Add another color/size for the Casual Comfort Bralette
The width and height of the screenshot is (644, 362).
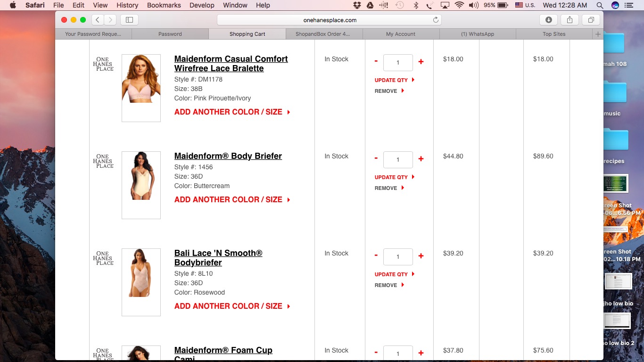tap(232, 112)
